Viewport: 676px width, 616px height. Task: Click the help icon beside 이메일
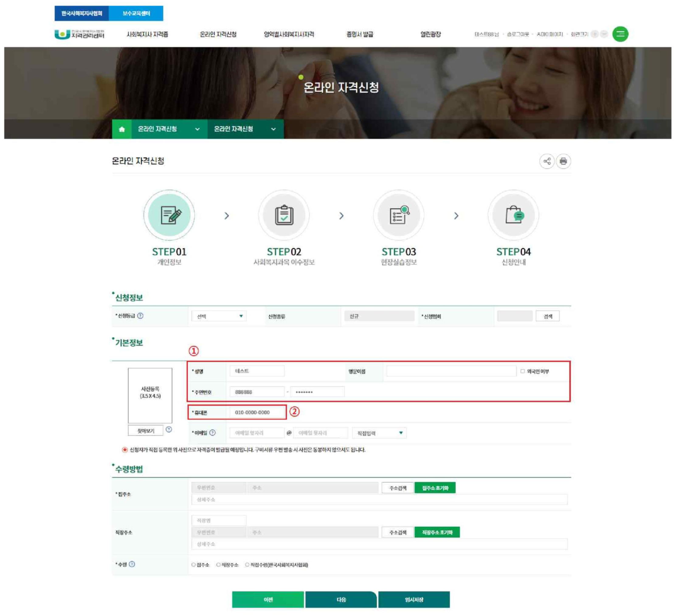[212, 432]
